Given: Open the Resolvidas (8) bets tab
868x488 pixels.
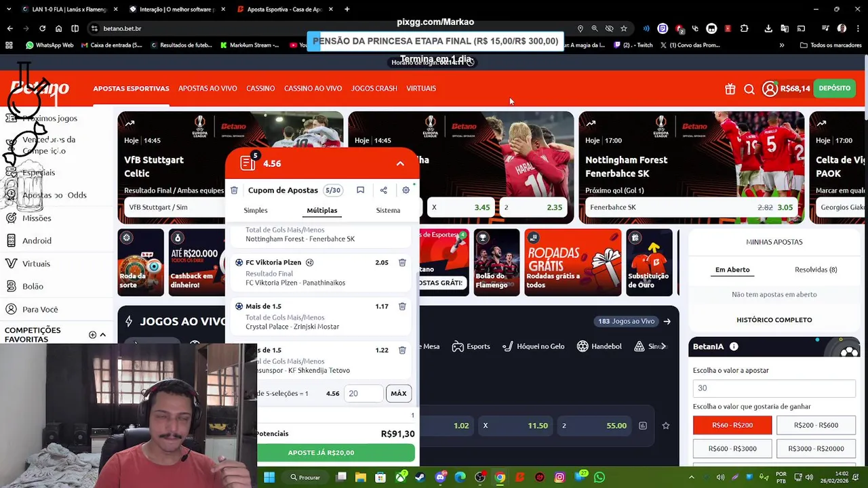Looking at the screenshot, I should [816, 270].
